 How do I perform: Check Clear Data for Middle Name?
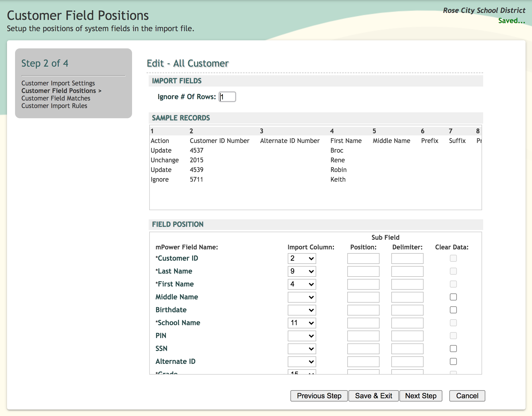tap(453, 297)
